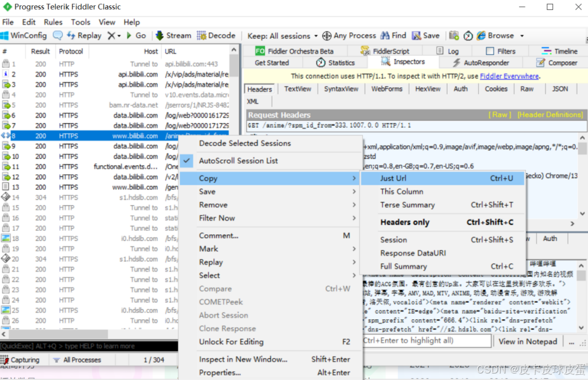Screen dimensions: 588x380
Task: Click the timer clock toolbar icon
Action: [x=468, y=36]
